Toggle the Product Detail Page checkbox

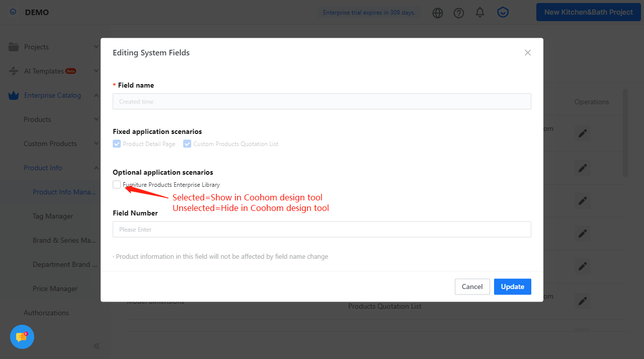point(117,144)
